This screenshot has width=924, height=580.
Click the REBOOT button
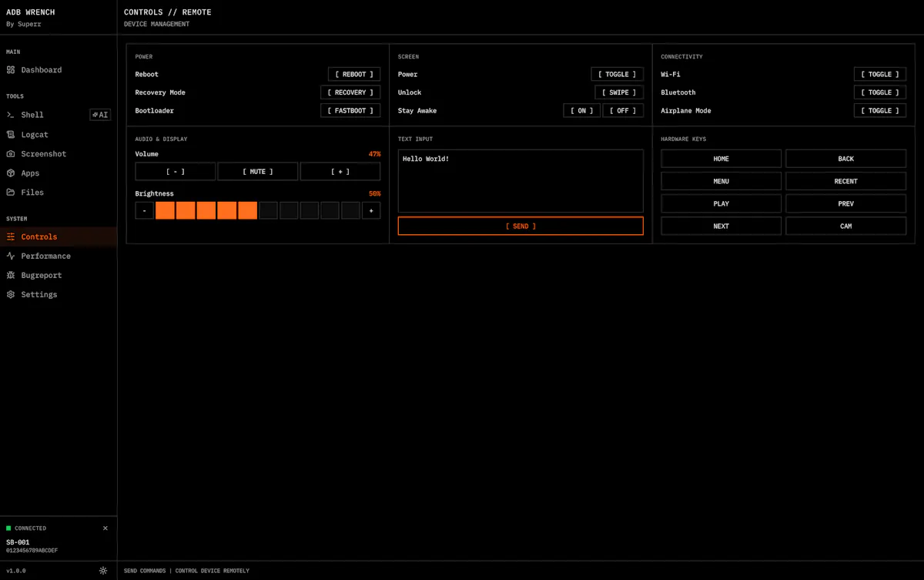click(x=354, y=74)
